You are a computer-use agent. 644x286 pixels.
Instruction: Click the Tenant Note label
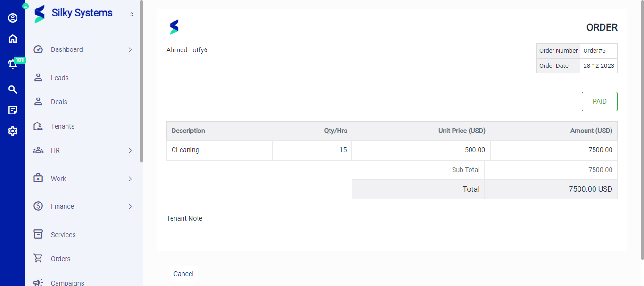pos(184,218)
